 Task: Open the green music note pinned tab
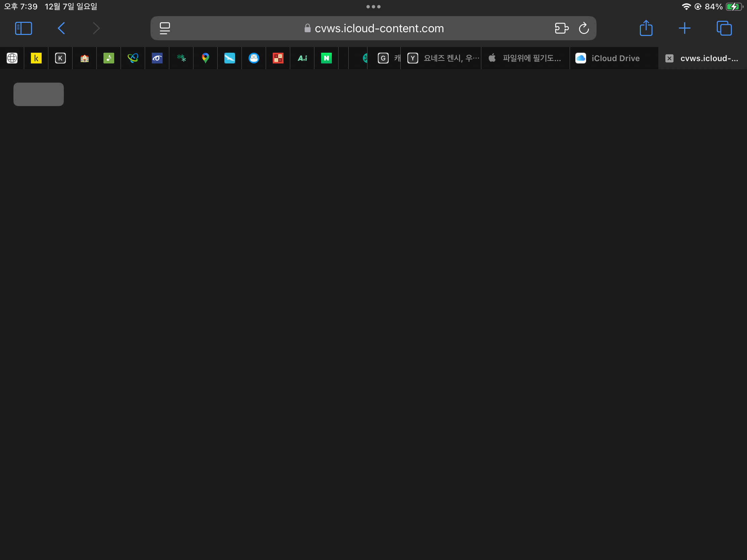(x=109, y=58)
